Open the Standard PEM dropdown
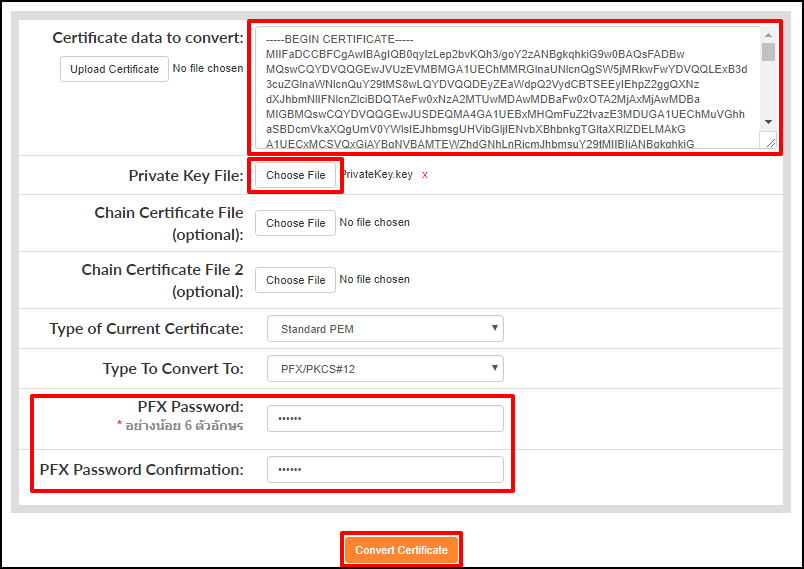 [385, 329]
